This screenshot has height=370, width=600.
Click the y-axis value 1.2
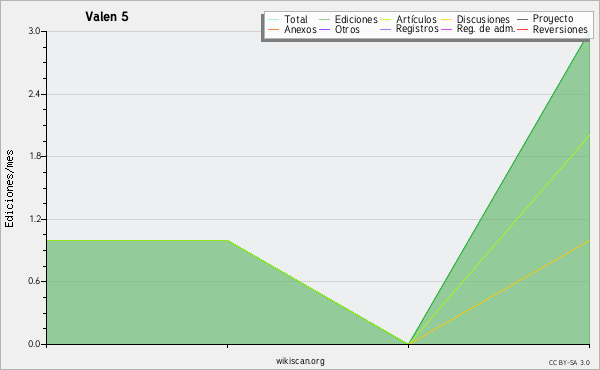(34, 219)
